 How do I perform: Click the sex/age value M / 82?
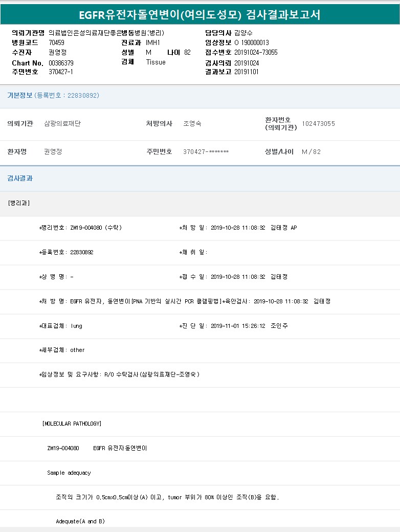[x=311, y=151]
